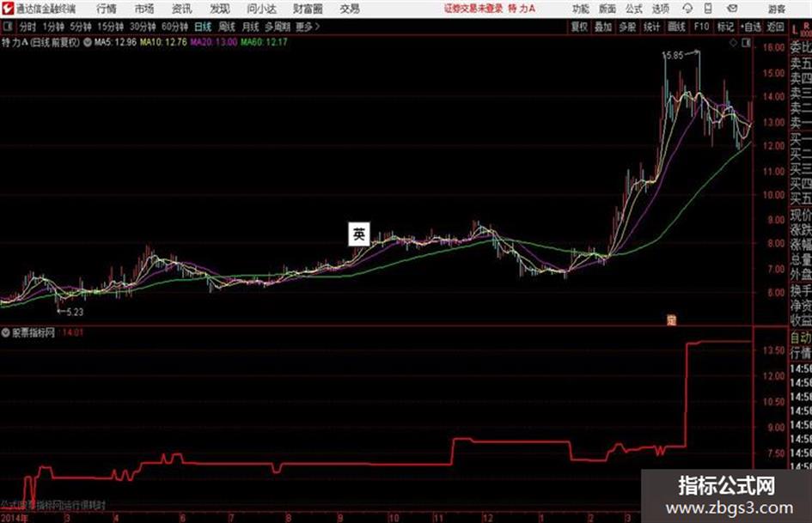Open the 行情 menu
The width and height of the screenshot is (812, 523).
(x=107, y=9)
